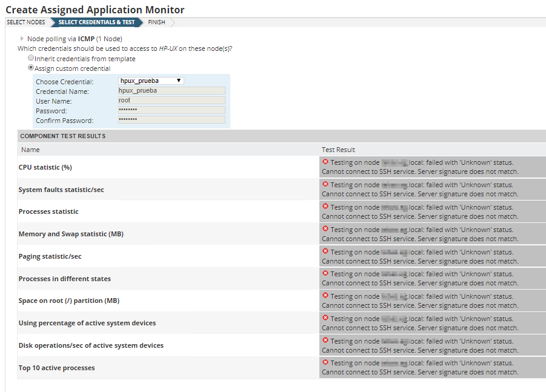
Task: Click the User Name field containing root
Action: pyautogui.click(x=171, y=100)
